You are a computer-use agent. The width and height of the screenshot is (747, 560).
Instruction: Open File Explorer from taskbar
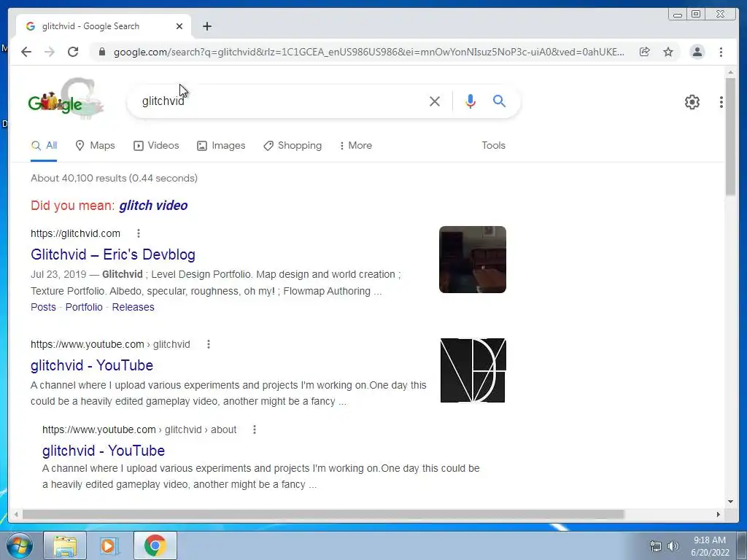click(x=65, y=545)
